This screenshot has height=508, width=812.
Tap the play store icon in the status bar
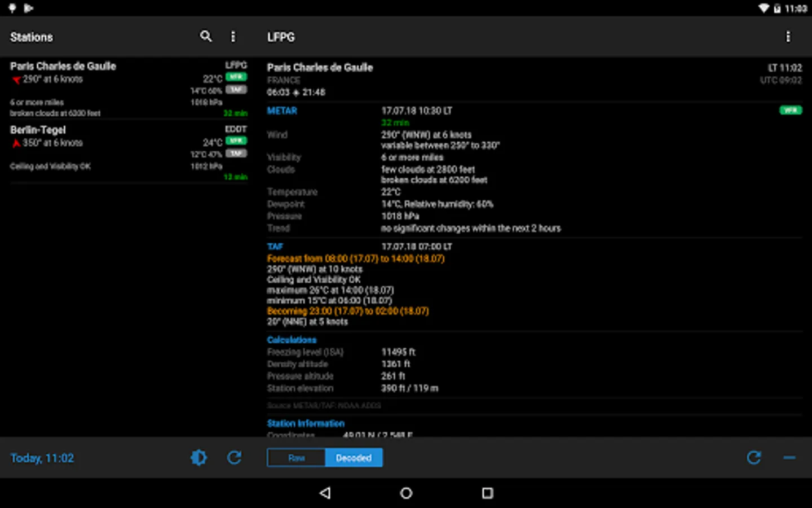tap(29, 8)
